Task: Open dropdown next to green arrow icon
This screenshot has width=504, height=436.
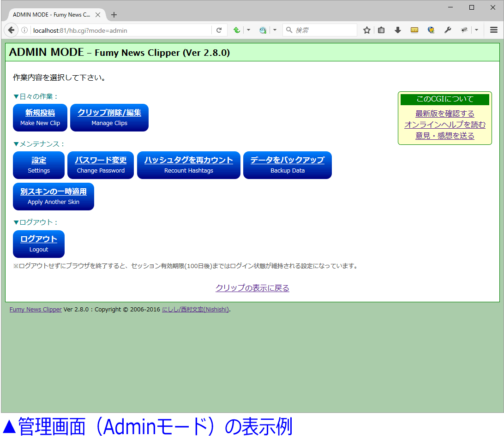Action: point(248,30)
